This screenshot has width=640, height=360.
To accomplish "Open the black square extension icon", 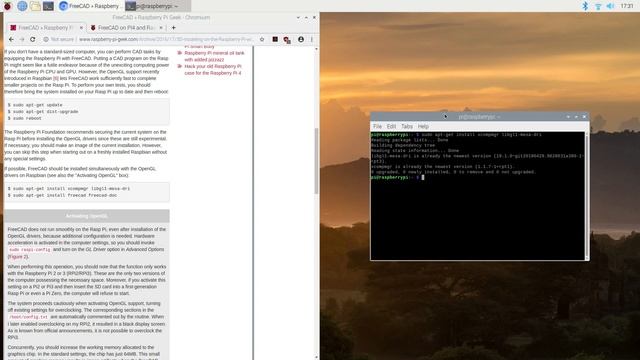I will click(275, 39).
